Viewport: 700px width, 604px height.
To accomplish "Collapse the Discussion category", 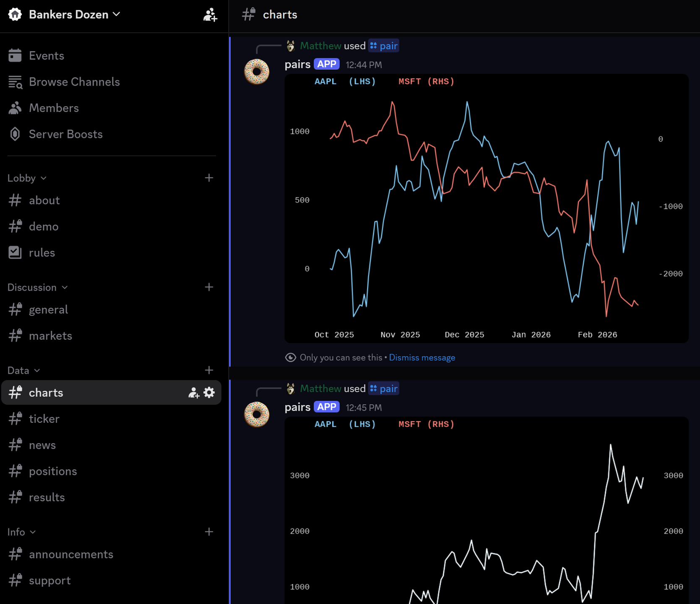I will (x=37, y=288).
